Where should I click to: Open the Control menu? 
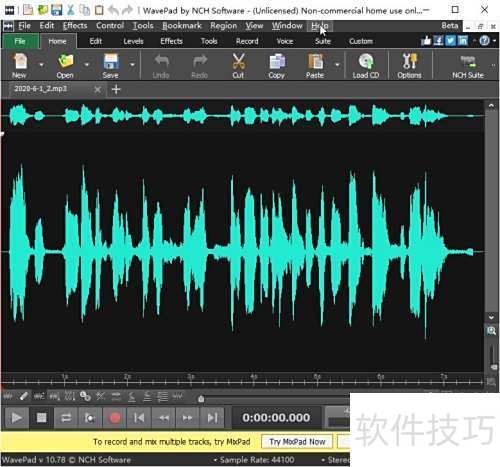pyautogui.click(x=110, y=26)
